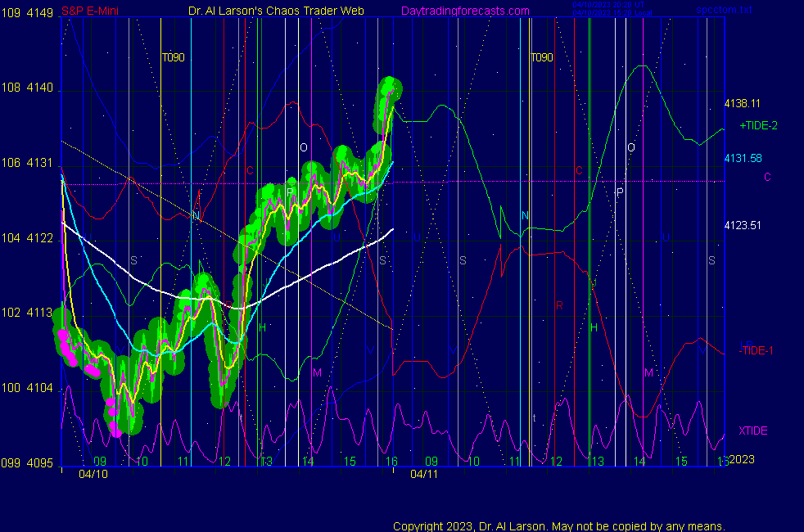Click the copyright notice by Dr. Al Larson
Image resolution: width=804 pixels, height=532 pixels.
tap(559, 526)
